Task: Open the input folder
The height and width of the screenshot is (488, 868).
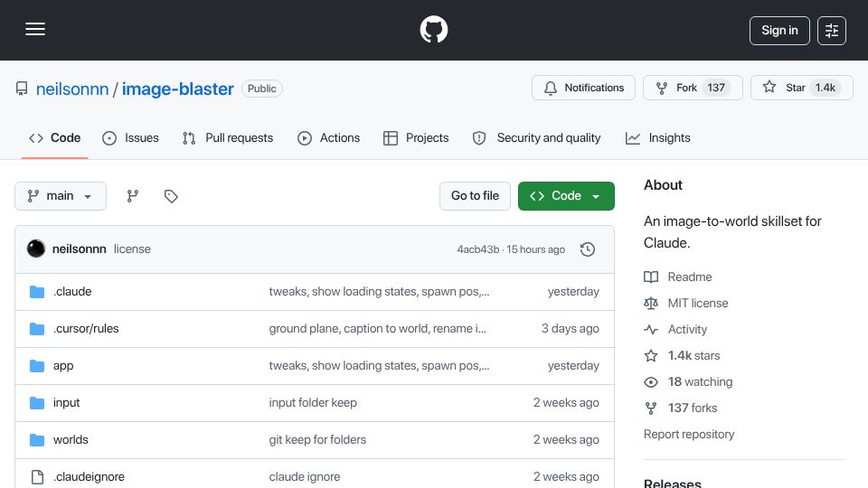Action: (66, 403)
